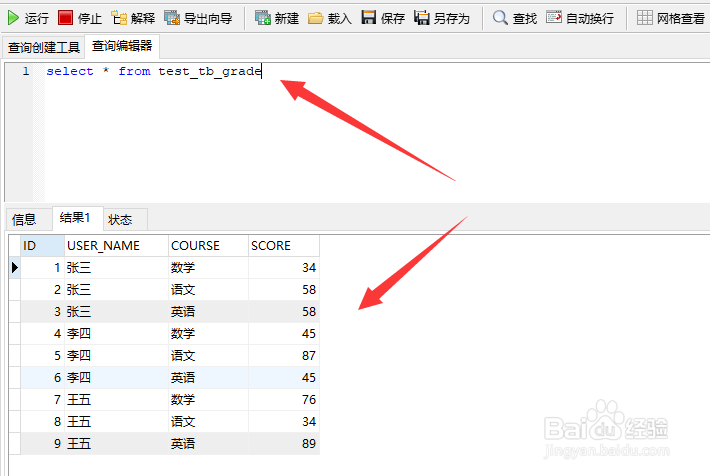
Task: Click the Explain (解释) icon
Action: coord(119,18)
